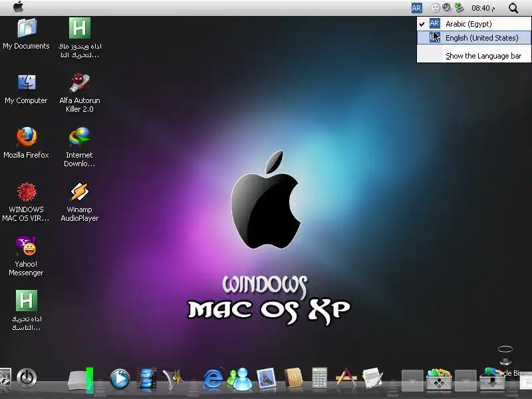Screen dimensions: 532x399
Task: Click the 08:40 clock in menu bar
Action: [483, 8]
